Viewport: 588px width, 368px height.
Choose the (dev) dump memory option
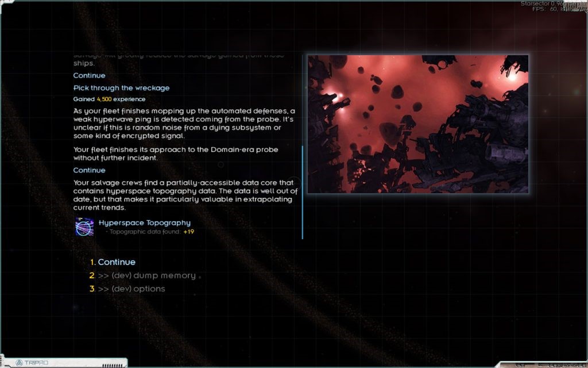[x=146, y=275]
